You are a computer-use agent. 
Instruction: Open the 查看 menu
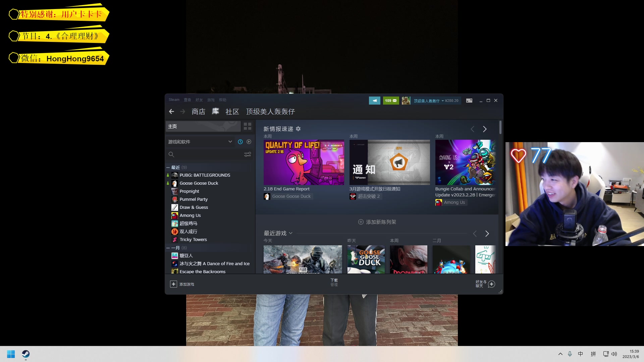[187, 100]
